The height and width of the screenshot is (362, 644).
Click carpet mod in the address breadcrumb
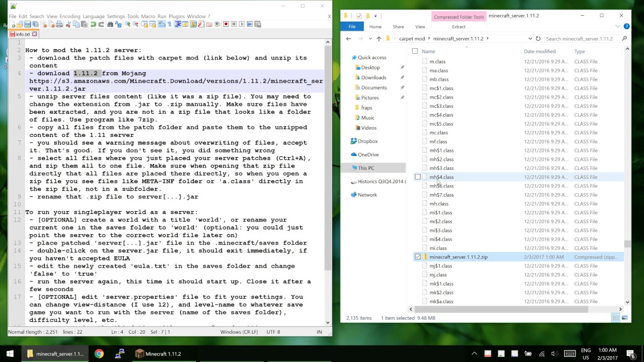click(x=412, y=38)
